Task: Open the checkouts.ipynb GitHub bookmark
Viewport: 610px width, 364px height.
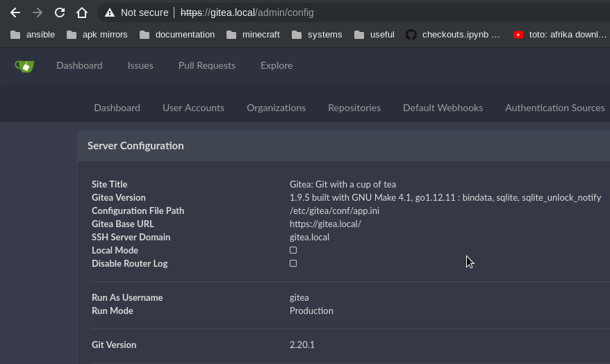Action: (452, 35)
